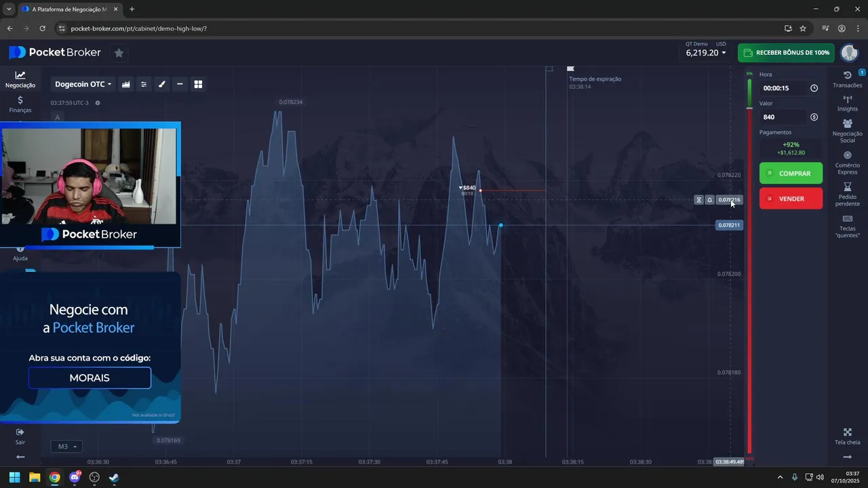
Task: Open Discord from taskbar
Action: [75, 477]
